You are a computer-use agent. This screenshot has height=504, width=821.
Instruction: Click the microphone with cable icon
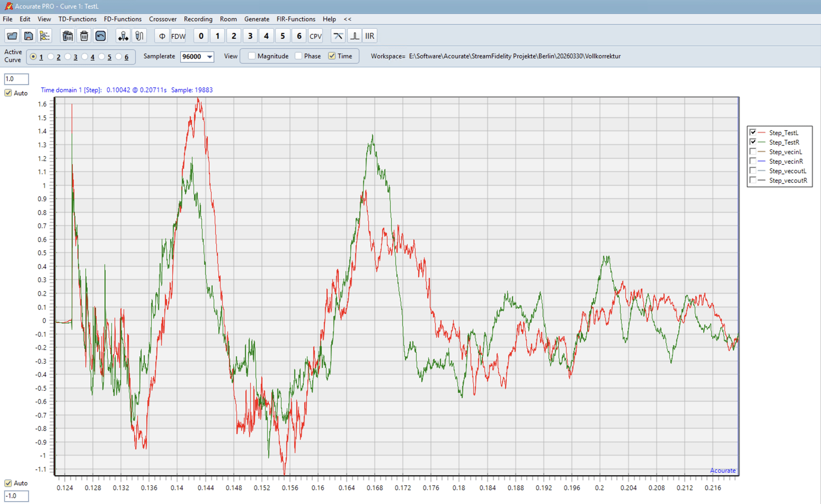tap(140, 36)
